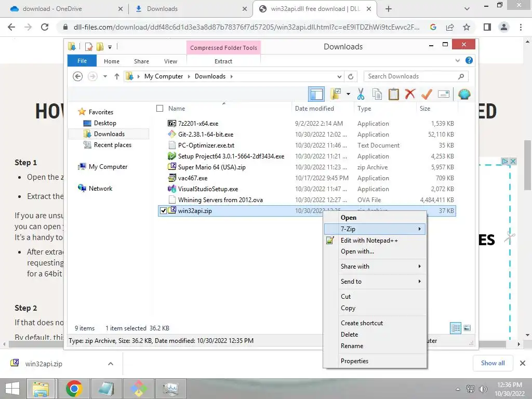The width and height of the screenshot is (532, 399).
Task: Click the folder options toolbar icon
Action: click(x=335, y=95)
